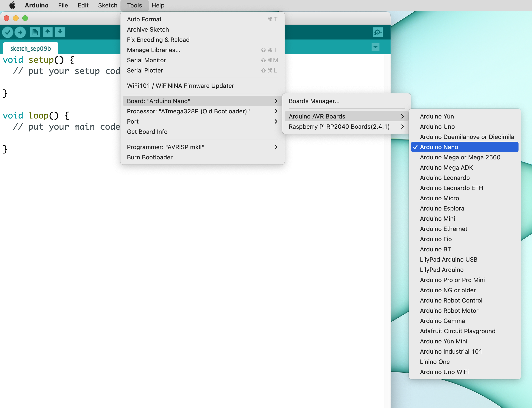This screenshot has height=408, width=532.
Task: Launch WiFi101 / WiFiNINA Firmware Updater
Action: [x=203, y=86]
